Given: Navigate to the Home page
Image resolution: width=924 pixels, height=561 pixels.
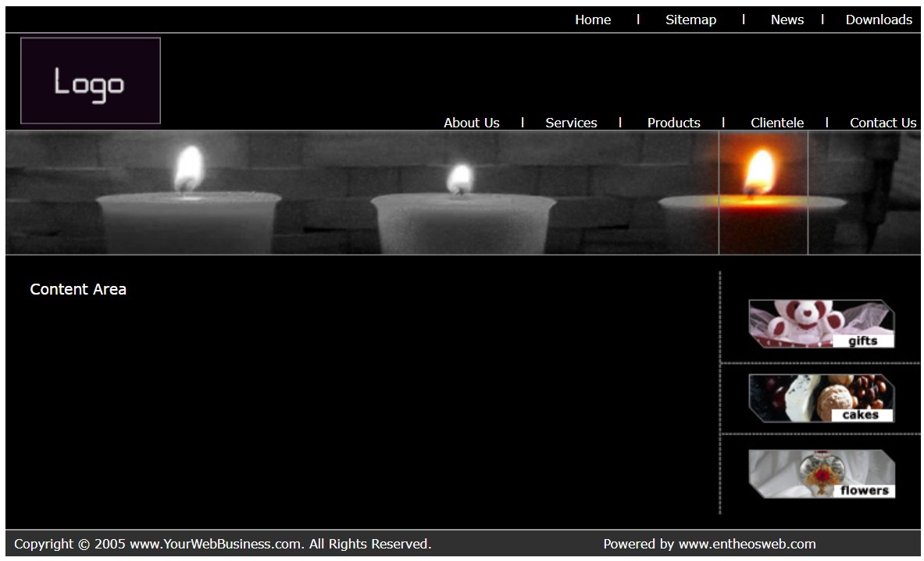Looking at the screenshot, I should (x=593, y=20).
